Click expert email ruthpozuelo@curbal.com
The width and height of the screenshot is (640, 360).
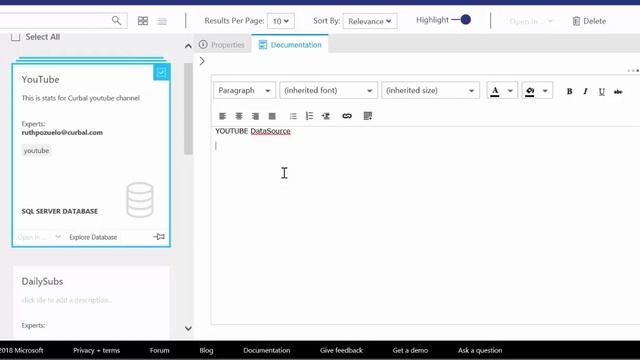(62, 133)
